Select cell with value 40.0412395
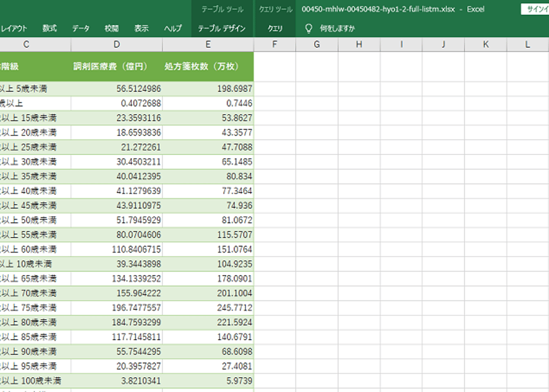Image resolution: width=549 pixels, height=392 pixels. pos(116,176)
